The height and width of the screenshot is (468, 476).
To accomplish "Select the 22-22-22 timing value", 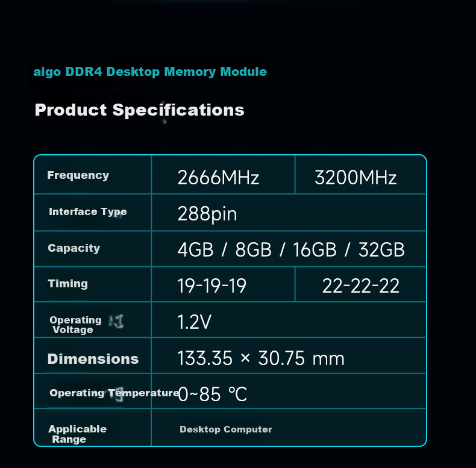I will (x=361, y=286).
